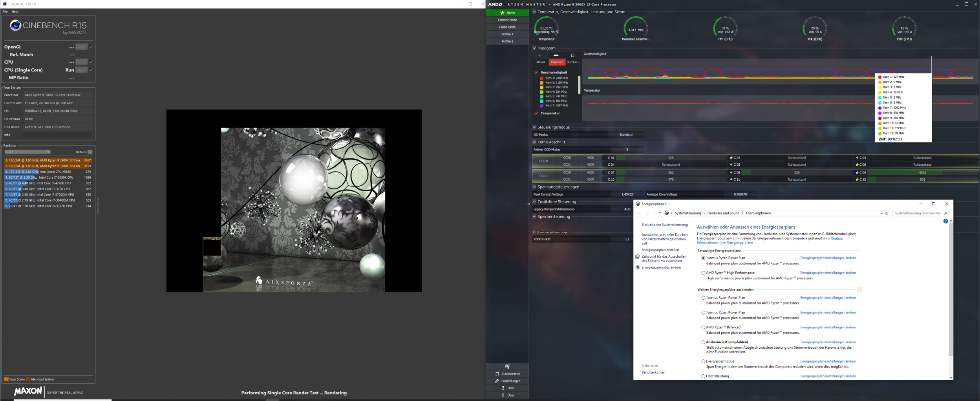Screen dimensions: 980x401
Task: Click the up arrow in the Energieoptionen navigation bar
Action: pyautogui.click(x=660, y=213)
